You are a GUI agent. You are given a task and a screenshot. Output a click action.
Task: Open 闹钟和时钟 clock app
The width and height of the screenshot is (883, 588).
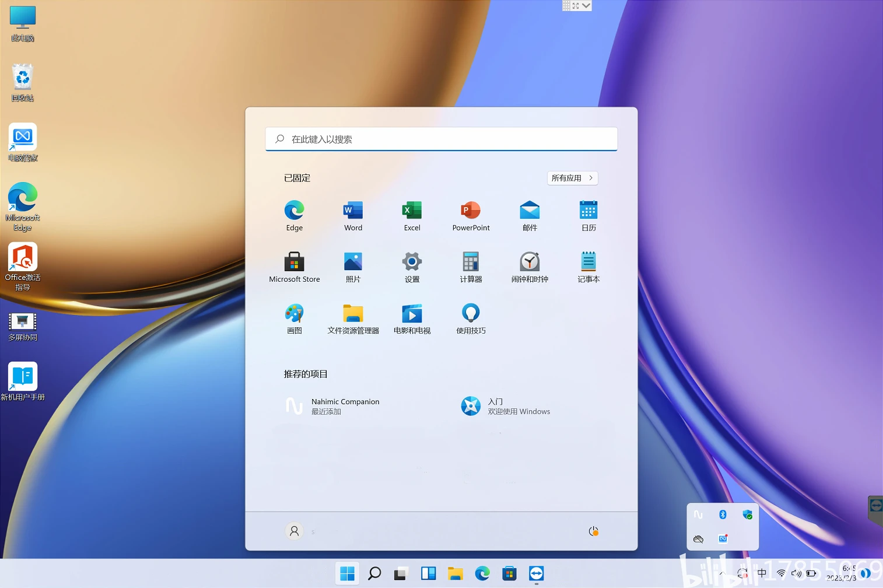(530, 267)
